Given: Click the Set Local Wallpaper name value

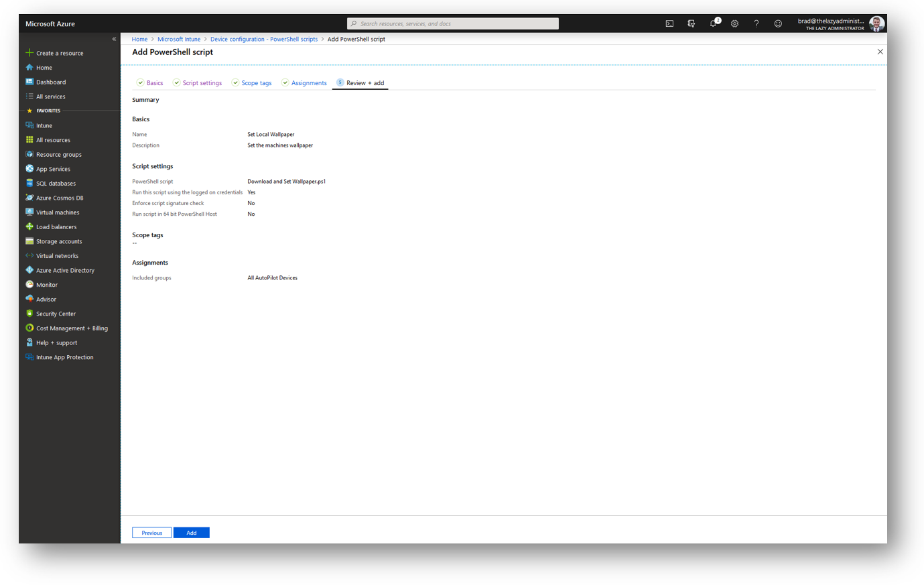Looking at the screenshot, I should (271, 134).
